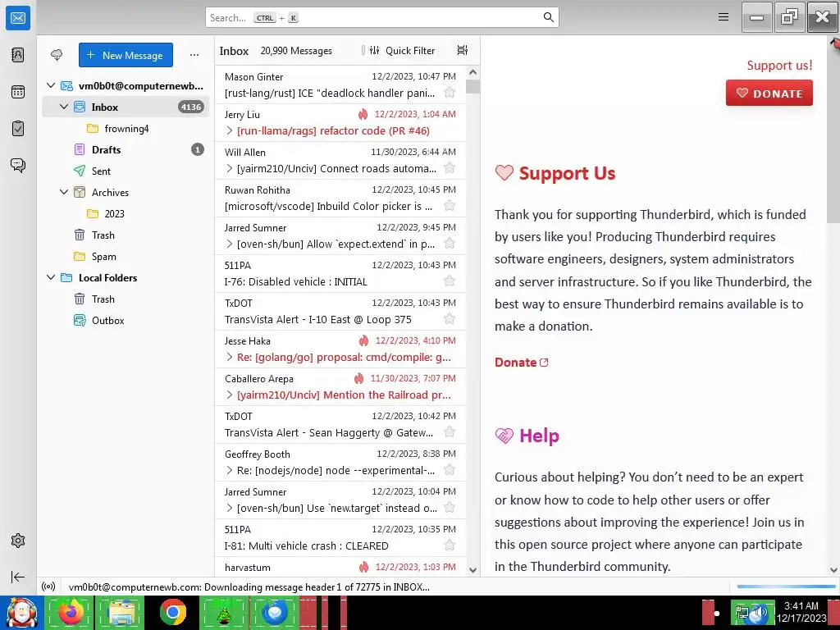Image resolution: width=840 pixels, height=630 pixels.
Task: Star the I-81 Multi vehicle crash message
Action: pos(450,546)
